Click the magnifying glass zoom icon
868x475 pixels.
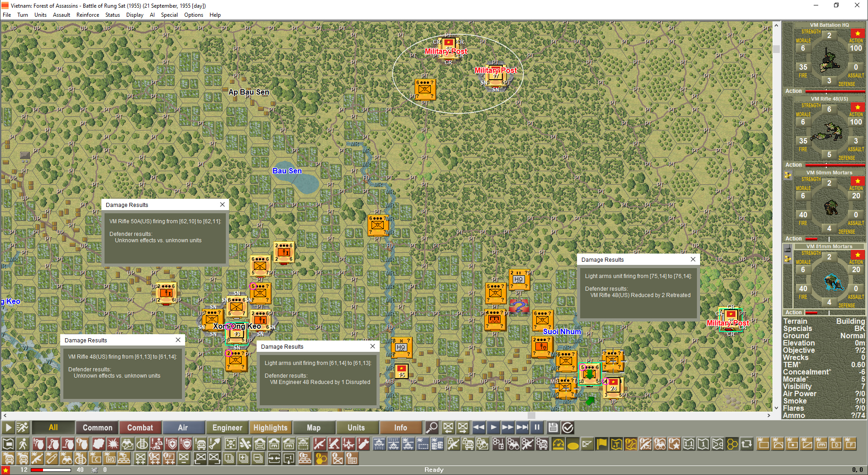(x=432, y=427)
